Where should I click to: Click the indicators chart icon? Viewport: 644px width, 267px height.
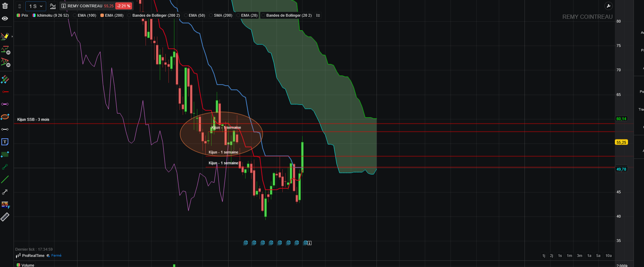click(x=52, y=6)
